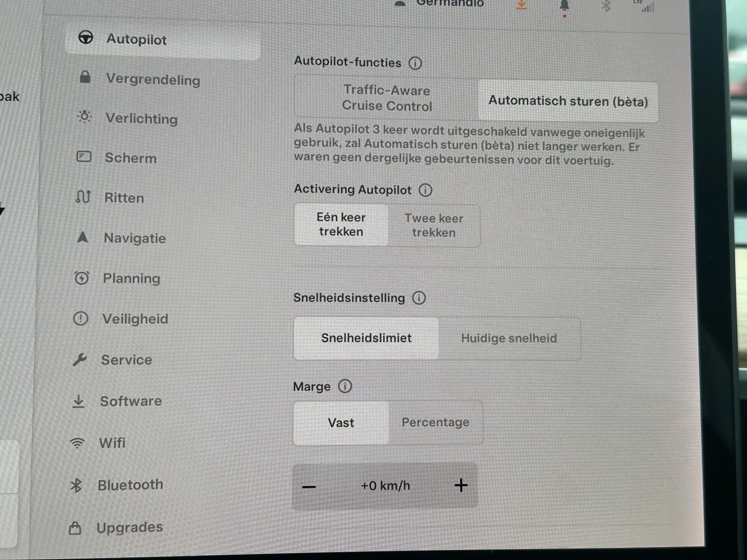Switch speed setting to Huidige snelheid
This screenshot has height=560, width=747.
point(507,338)
